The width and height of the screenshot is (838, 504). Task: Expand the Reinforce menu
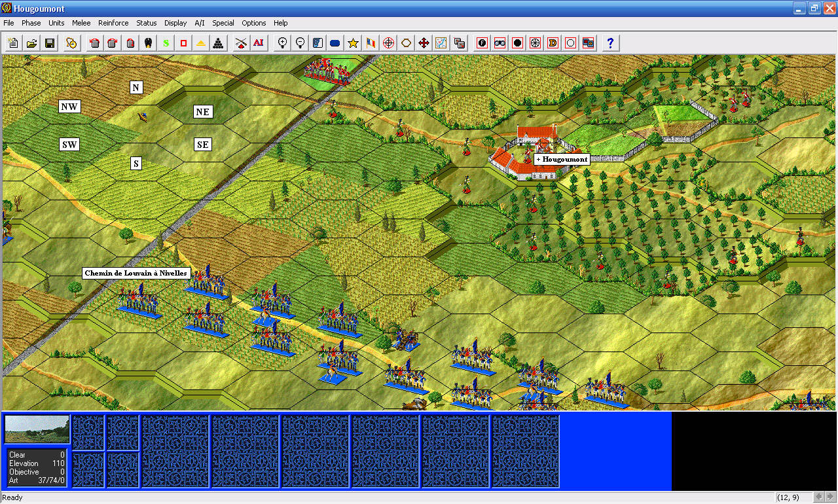[113, 23]
